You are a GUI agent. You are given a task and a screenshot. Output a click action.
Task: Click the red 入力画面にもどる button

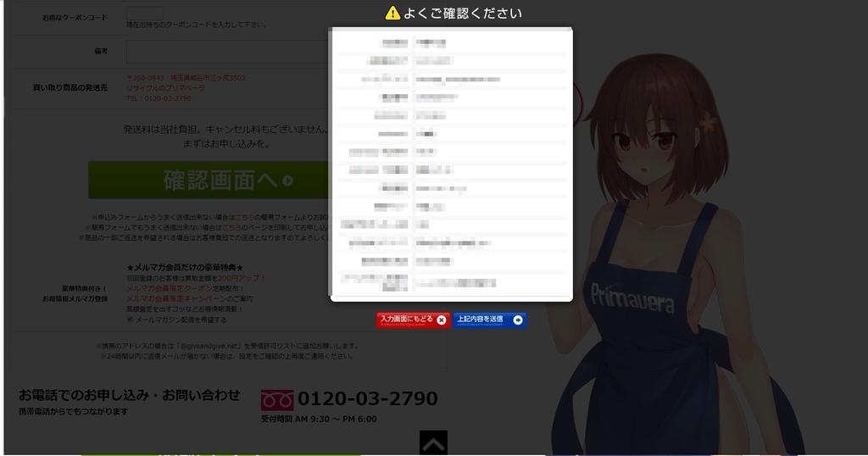pos(413,320)
